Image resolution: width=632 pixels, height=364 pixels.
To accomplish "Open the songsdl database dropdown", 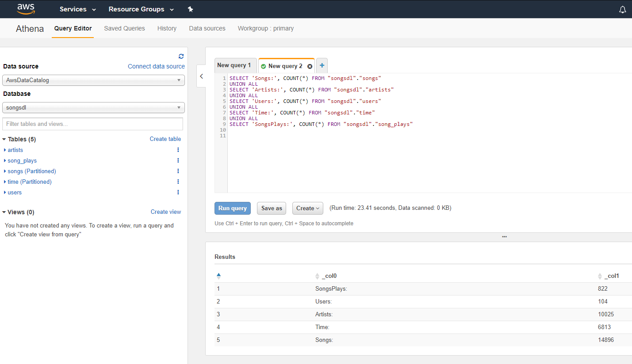I will click(93, 108).
